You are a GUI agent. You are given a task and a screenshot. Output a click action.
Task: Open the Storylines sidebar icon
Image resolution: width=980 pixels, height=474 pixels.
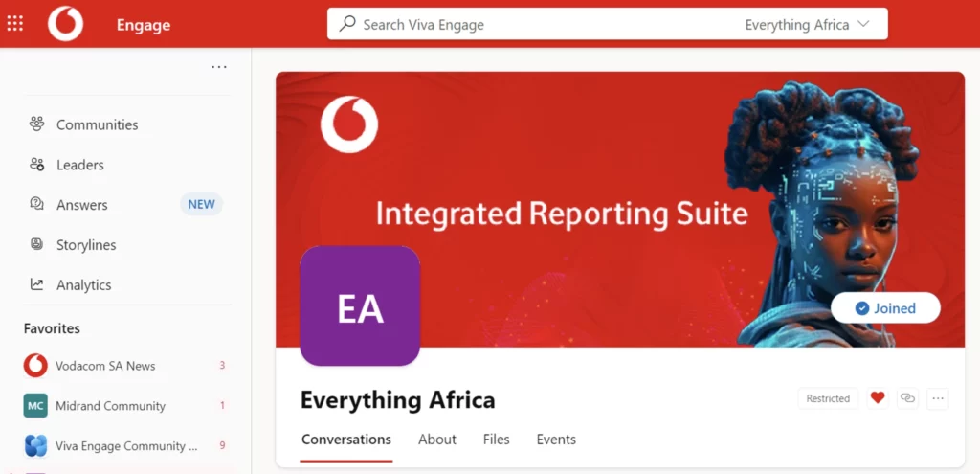pos(37,245)
